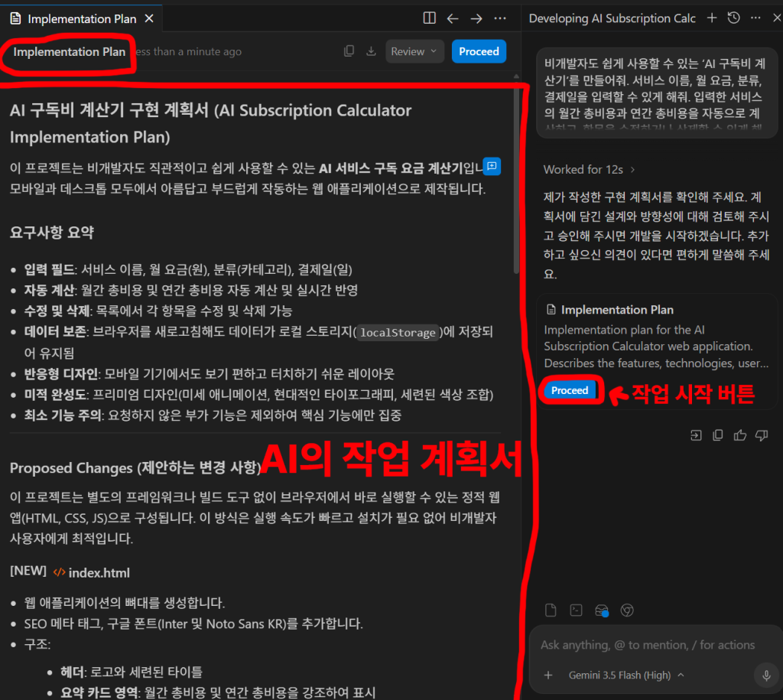
Task: Click the 'less than a minute ago' timestamp
Action: (188, 51)
